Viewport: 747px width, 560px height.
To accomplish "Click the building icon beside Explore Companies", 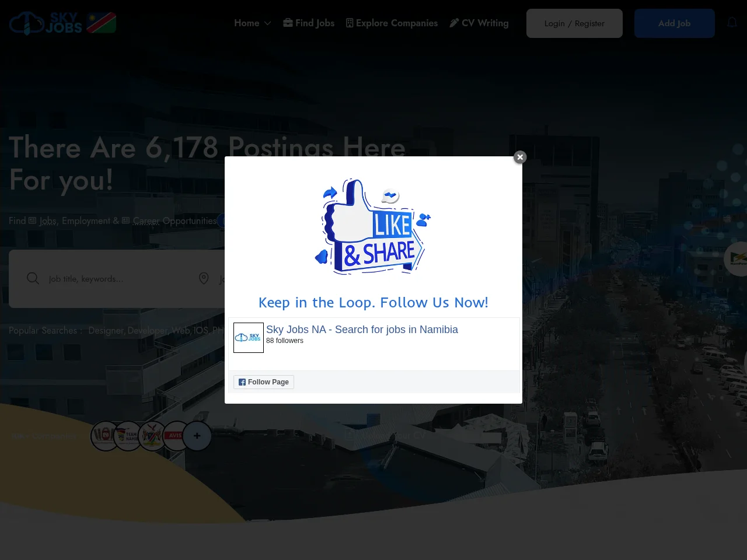I will pos(350,23).
